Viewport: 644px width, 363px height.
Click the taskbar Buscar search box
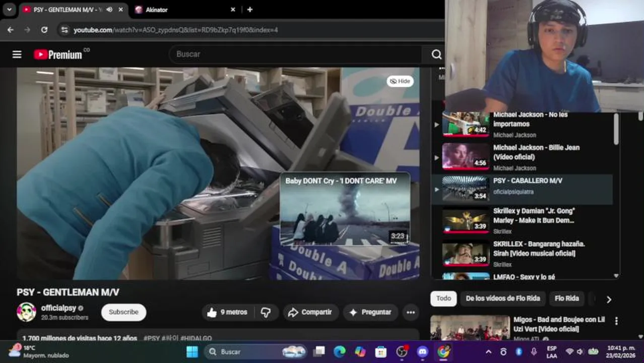pyautogui.click(x=255, y=351)
